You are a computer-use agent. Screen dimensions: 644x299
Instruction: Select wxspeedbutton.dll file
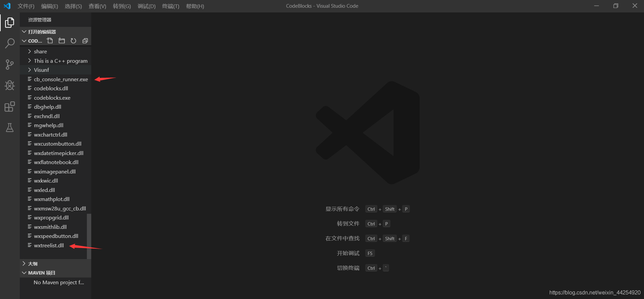(55, 236)
